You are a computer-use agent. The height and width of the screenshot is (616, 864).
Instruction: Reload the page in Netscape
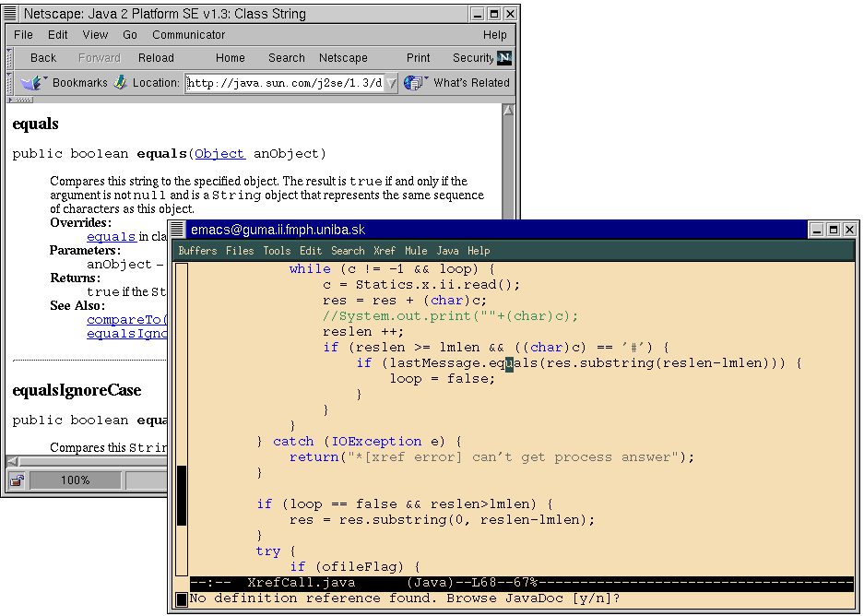(x=156, y=57)
